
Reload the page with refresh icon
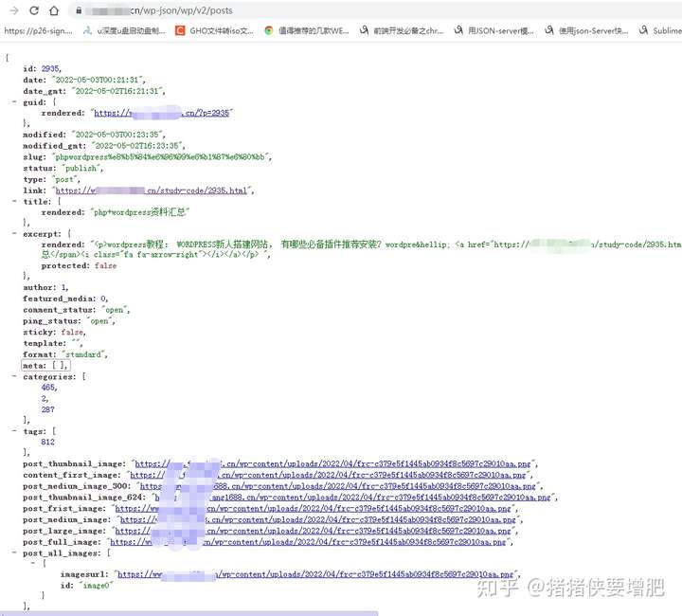(34, 10)
